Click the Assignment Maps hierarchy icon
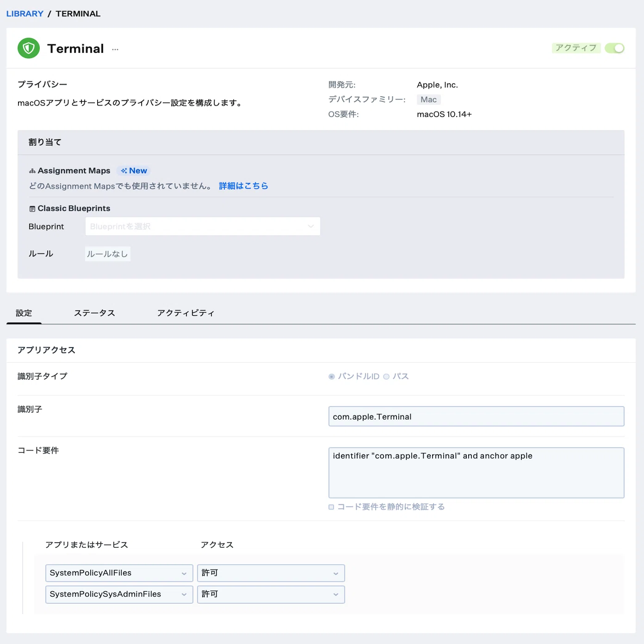644x644 pixels. tap(32, 171)
